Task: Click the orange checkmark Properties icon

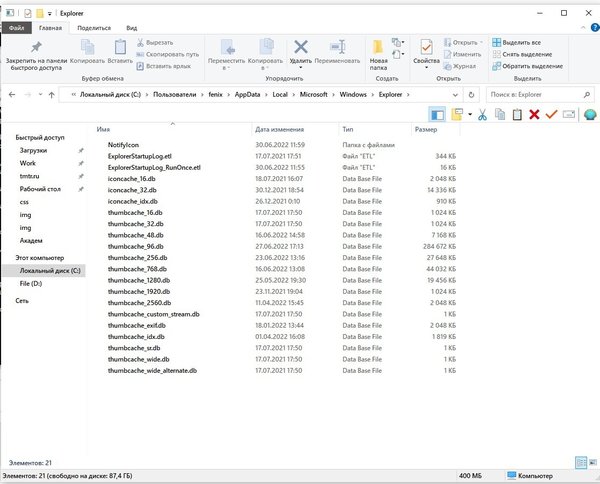Action: (549, 115)
